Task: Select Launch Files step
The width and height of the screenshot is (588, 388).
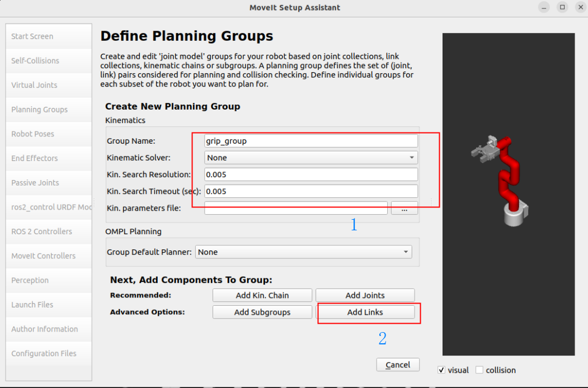Action: pos(49,304)
